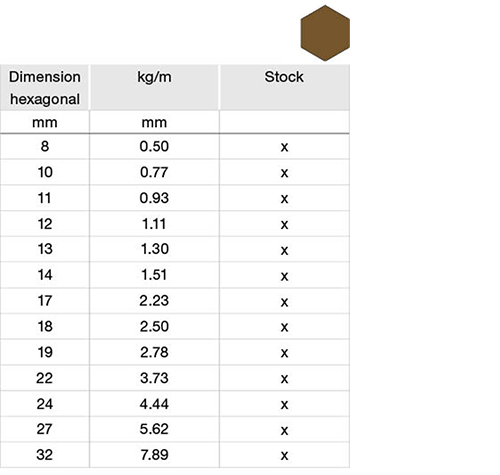Screen dimensions: 500x475
Task: Click the stock x mark for 22 mm
Action: pos(284,379)
